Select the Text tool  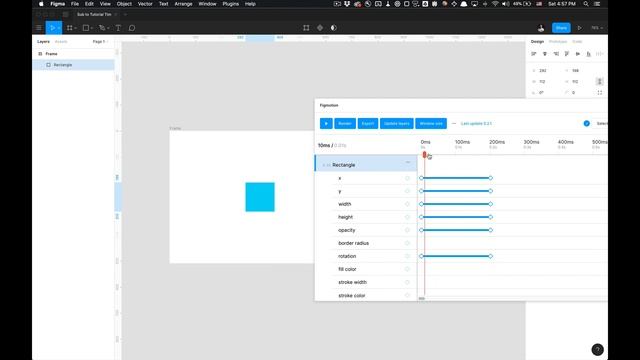click(118, 28)
